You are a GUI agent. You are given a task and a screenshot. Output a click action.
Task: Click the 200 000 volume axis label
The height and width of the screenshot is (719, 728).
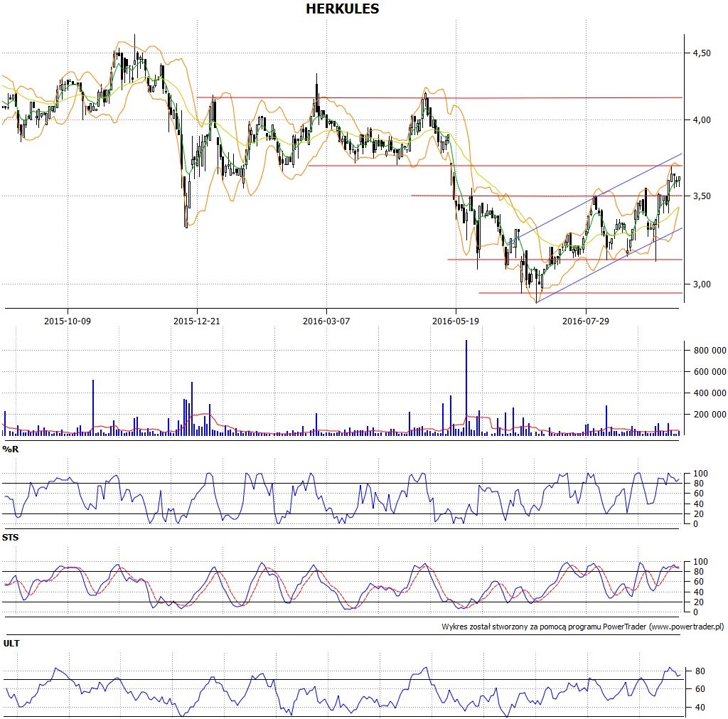click(x=710, y=415)
